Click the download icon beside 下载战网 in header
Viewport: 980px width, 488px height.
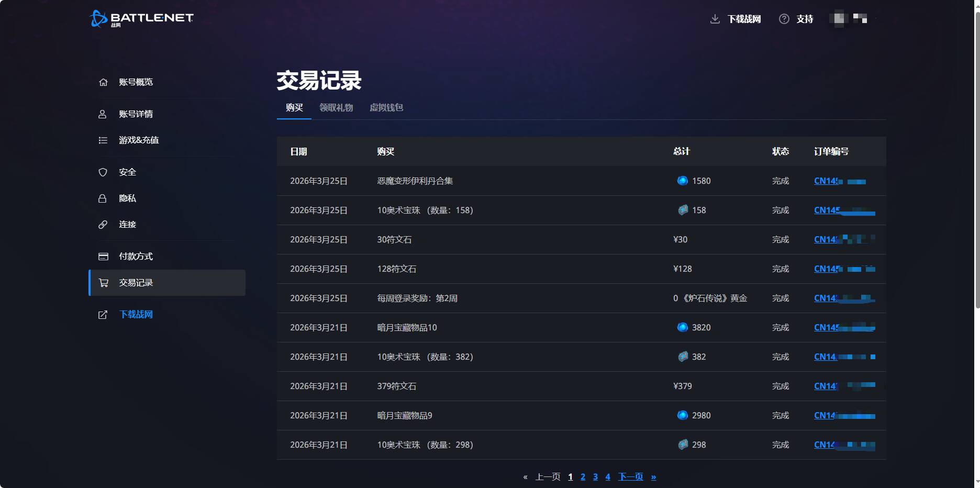[x=715, y=19]
